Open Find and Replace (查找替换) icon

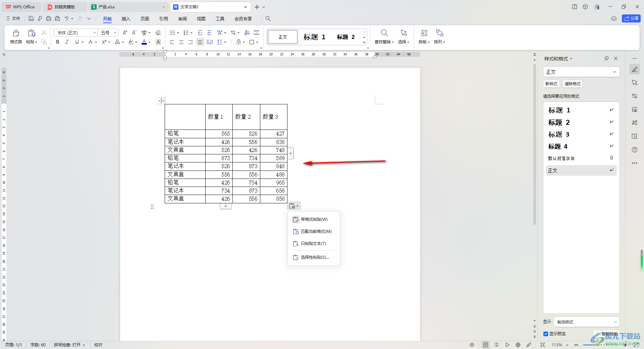click(384, 33)
